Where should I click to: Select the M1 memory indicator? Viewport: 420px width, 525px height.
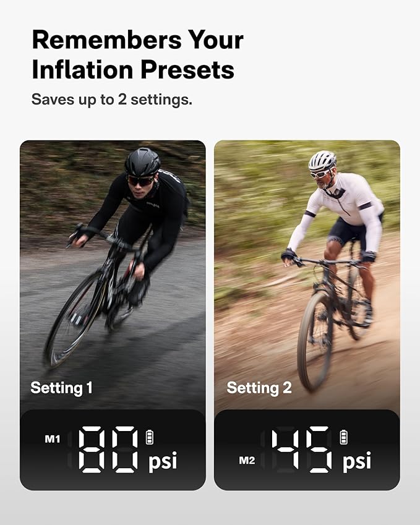[53, 440]
